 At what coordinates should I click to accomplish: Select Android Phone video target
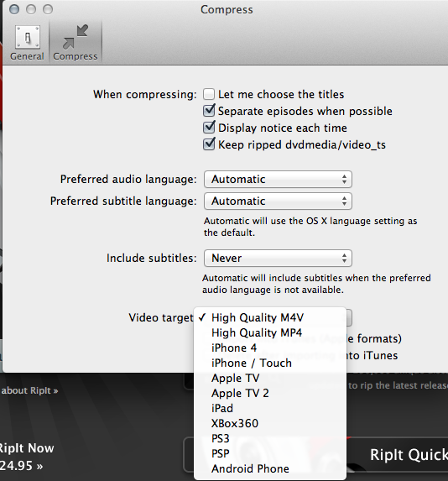(x=270, y=468)
